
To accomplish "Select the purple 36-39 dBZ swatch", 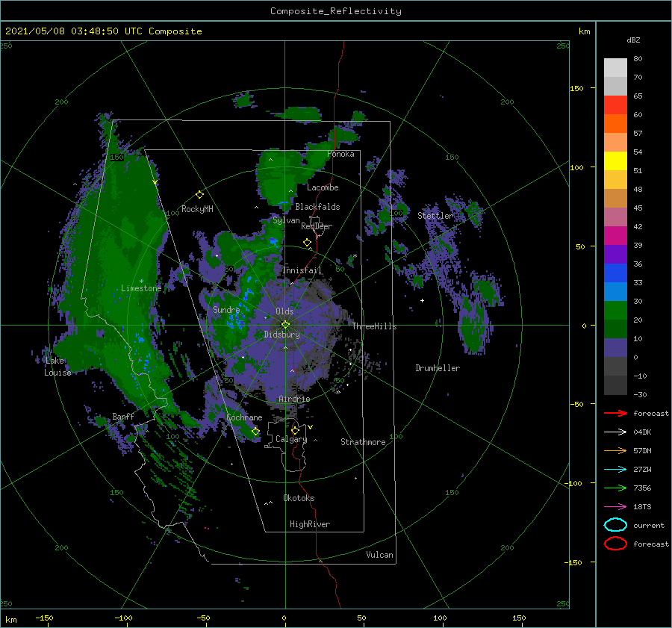I will point(615,255).
